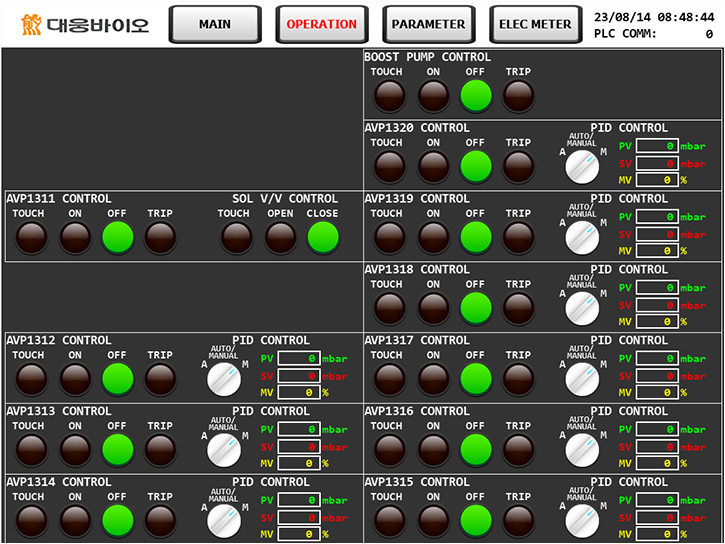Screen dimensions: 725x544
Task: Click the AVP1316 TOUCH lamp
Action: click(389, 450)
